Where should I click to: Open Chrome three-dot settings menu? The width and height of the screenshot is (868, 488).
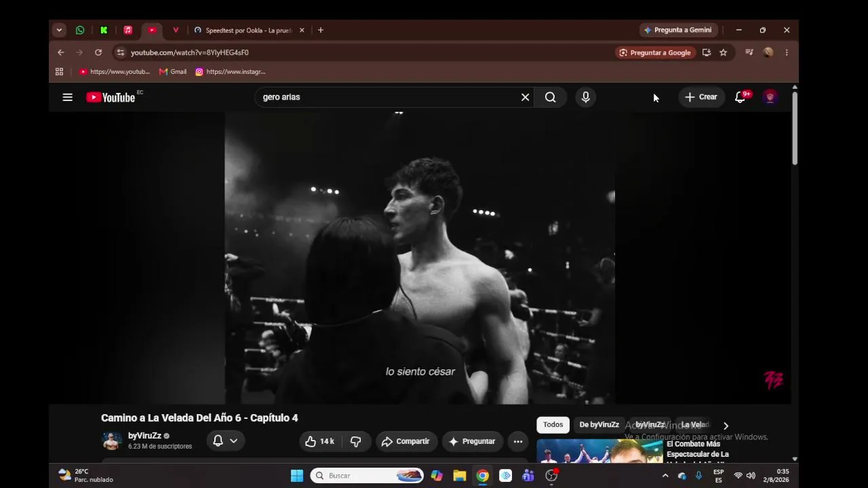[787, 52]
